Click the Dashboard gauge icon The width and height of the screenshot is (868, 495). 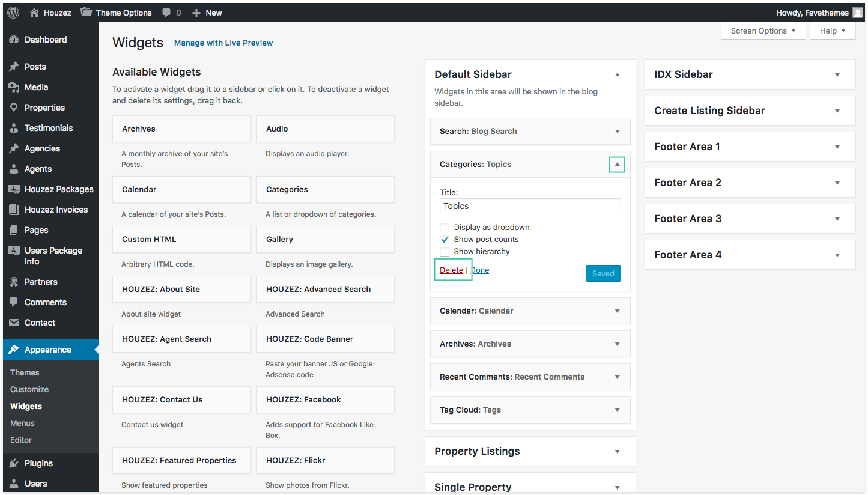(x=14, y=40)
